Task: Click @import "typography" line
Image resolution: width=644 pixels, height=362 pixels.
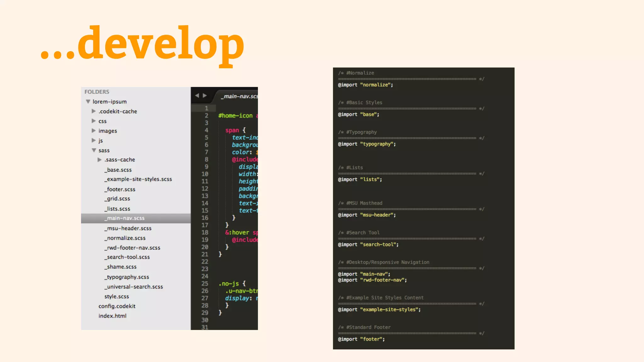Action: coord(367,144)
